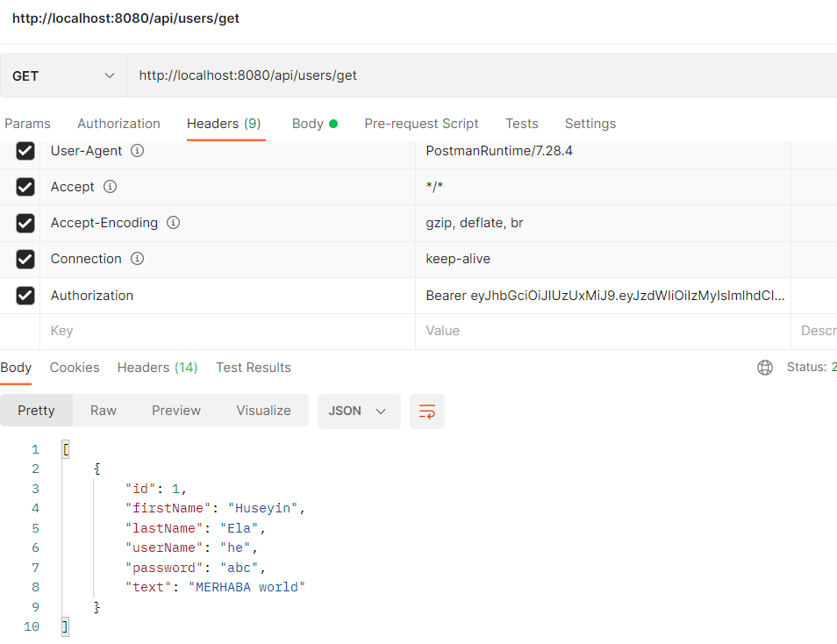Click the "userName" line in response

[x=191, y=547]
